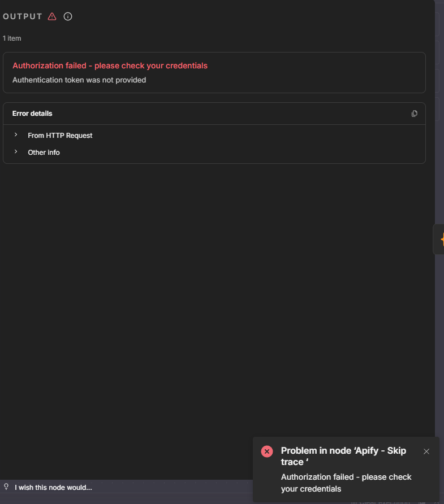
Task: Click the red 'Authorization failed' error heading
Action: coord(110,66)
